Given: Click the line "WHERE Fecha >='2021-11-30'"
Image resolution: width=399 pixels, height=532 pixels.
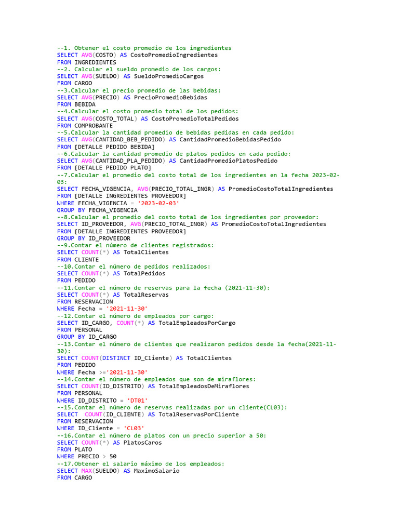Looking at the screenshot, I should pyautogui.click(x=102, y=372).
